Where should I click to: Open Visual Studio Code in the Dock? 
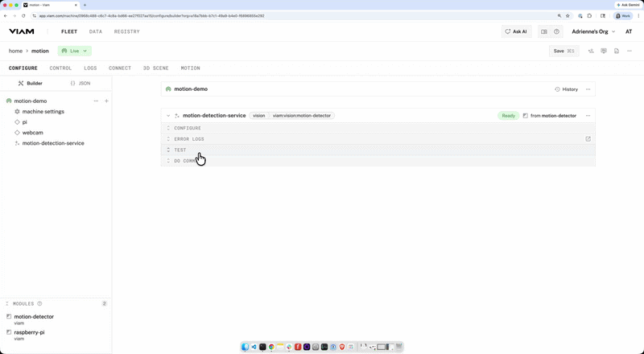point(254,347)
